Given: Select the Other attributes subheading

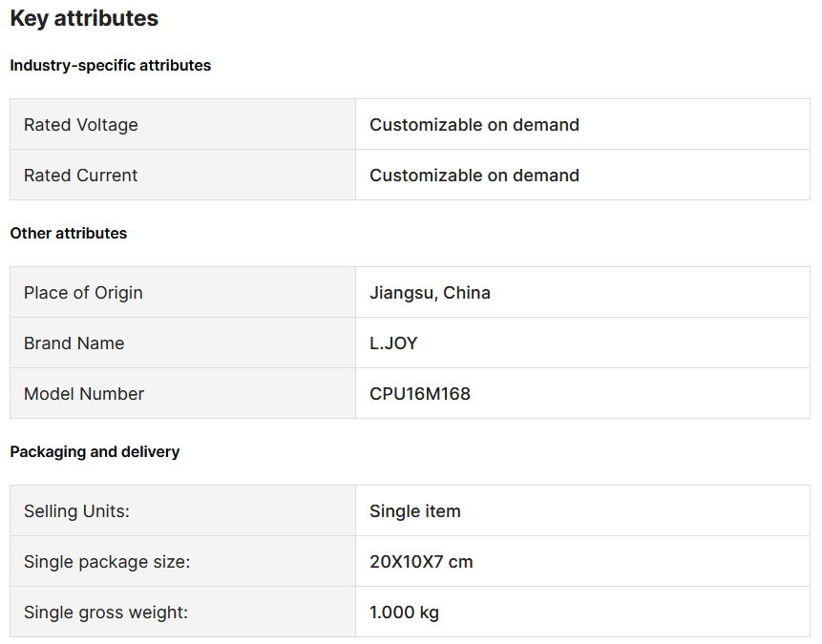Looking at the screenshot, I should click(x=68, y=233).
